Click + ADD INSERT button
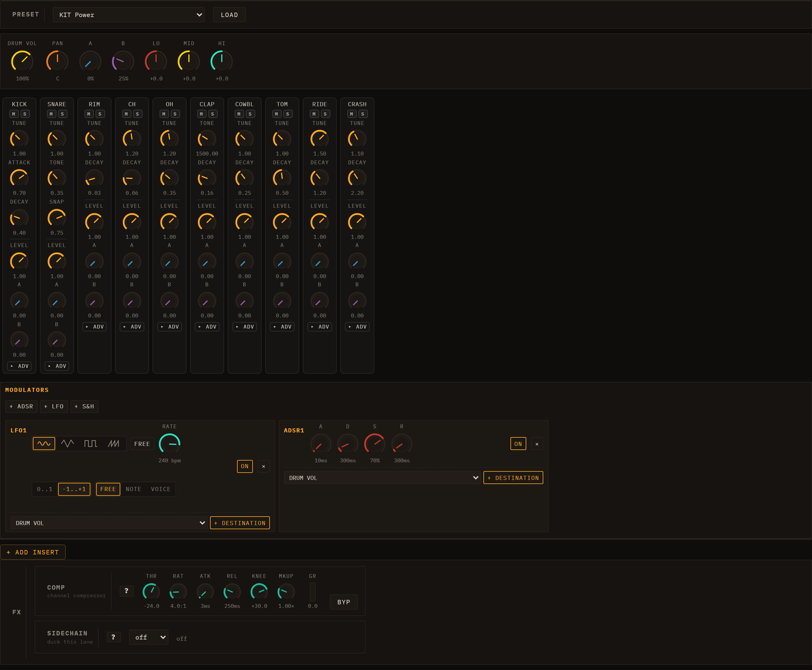Screen dimensions: 812x670 point(33,552)
